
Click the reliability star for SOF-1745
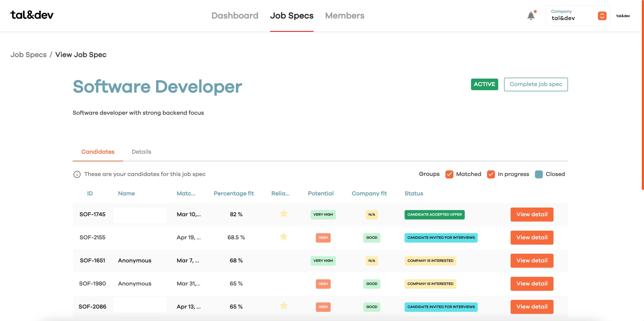(x=283, y=214)
